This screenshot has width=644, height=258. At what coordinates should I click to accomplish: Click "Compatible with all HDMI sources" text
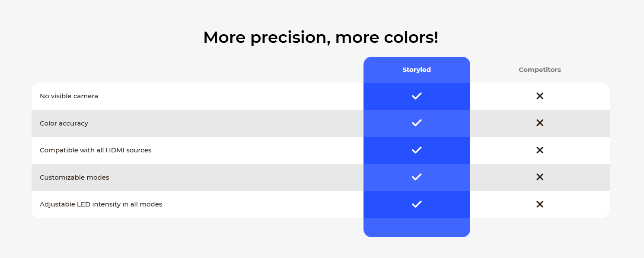96,150
